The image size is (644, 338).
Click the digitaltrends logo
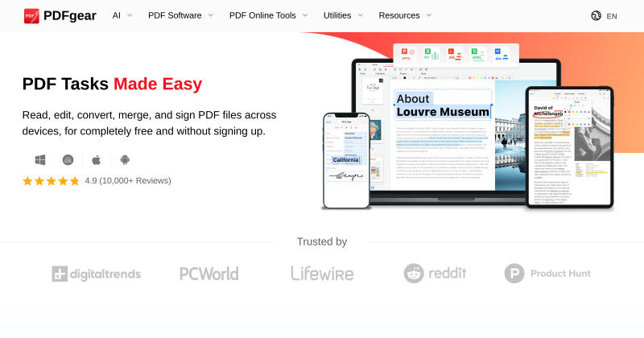point(96,274)
